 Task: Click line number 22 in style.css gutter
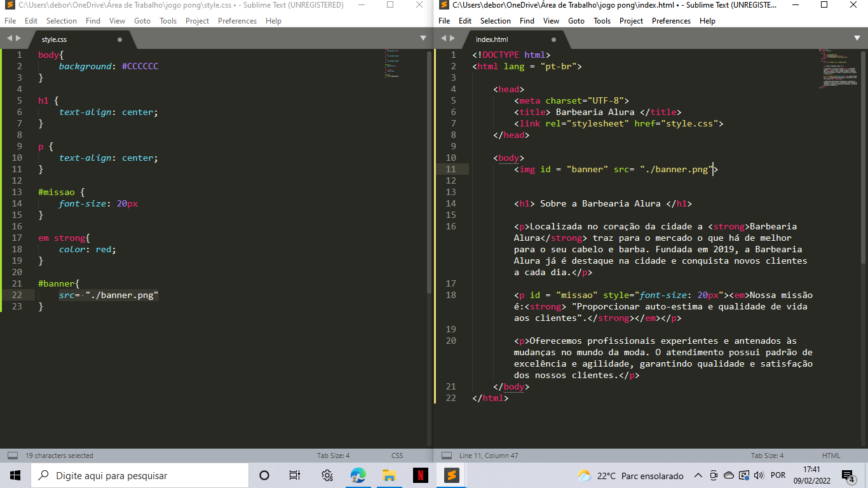tap(17, 295)
